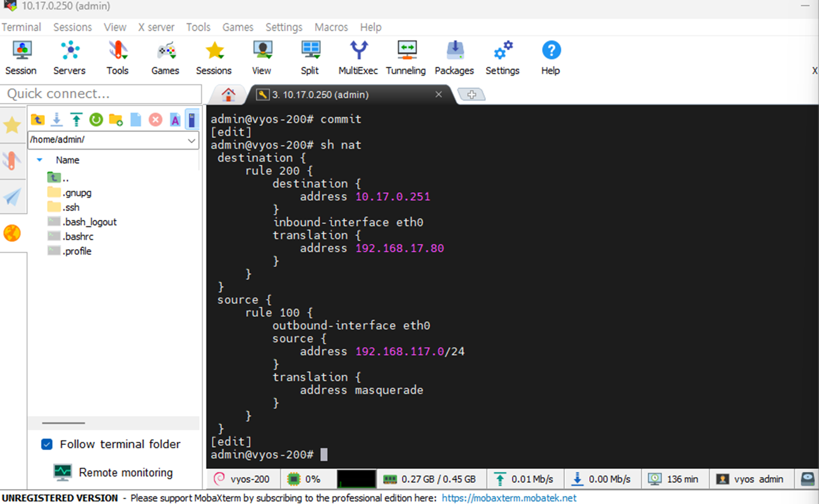Toggle the Follow terminal folder checkbox
Image resolution: width=819 pixels, height=504 pixels.
(x=47, y=444)
